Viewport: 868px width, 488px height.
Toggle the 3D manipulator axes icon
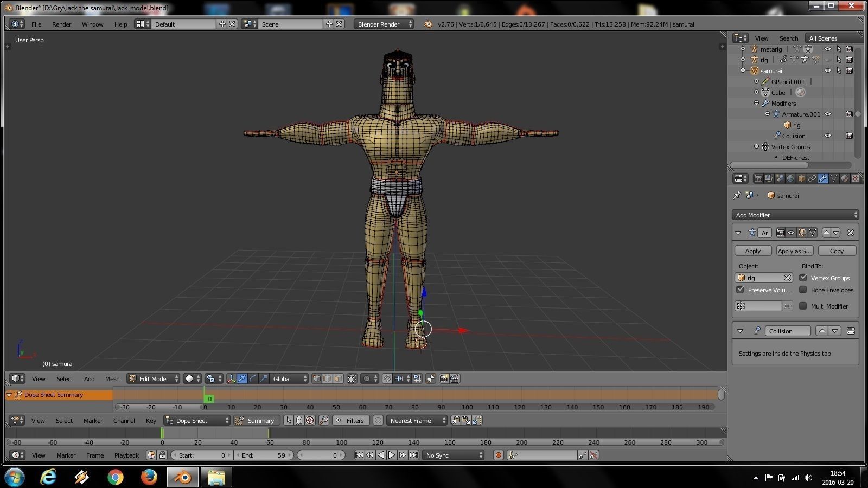tap(232, 378)
